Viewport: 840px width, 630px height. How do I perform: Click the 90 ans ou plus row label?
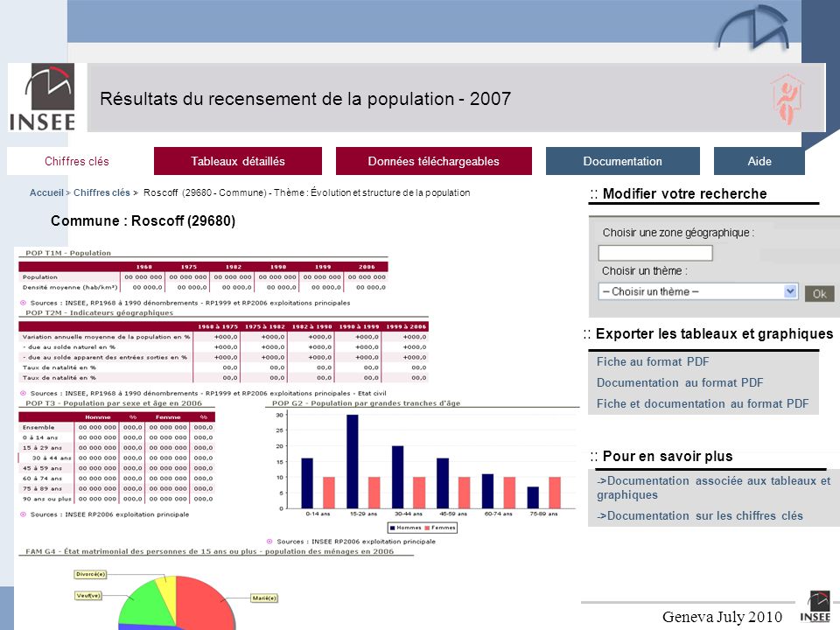[46, 499]
